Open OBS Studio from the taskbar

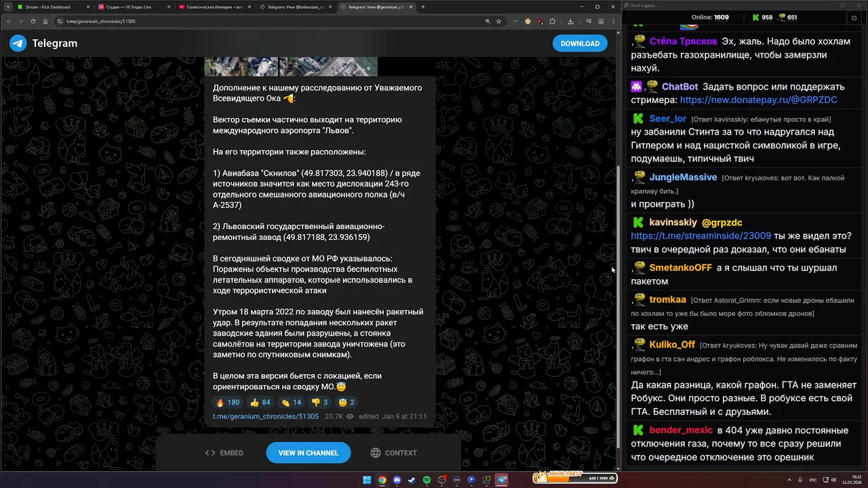point(441,480)
